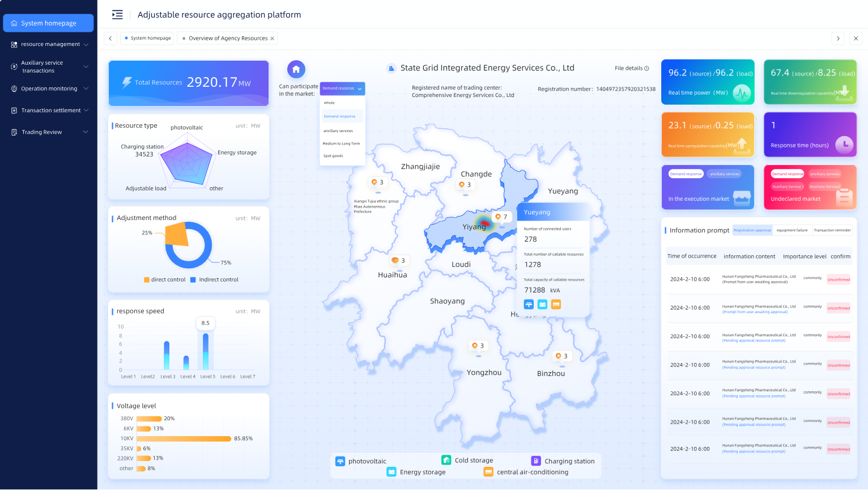Open the File details link
This screenshot has height=490, width=868.
[631, 68]
